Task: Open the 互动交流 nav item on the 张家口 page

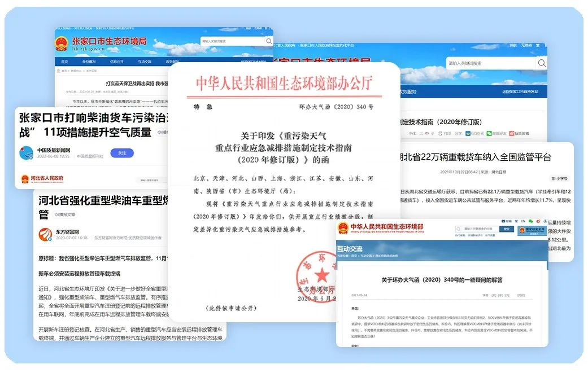Action: point(145,62)
